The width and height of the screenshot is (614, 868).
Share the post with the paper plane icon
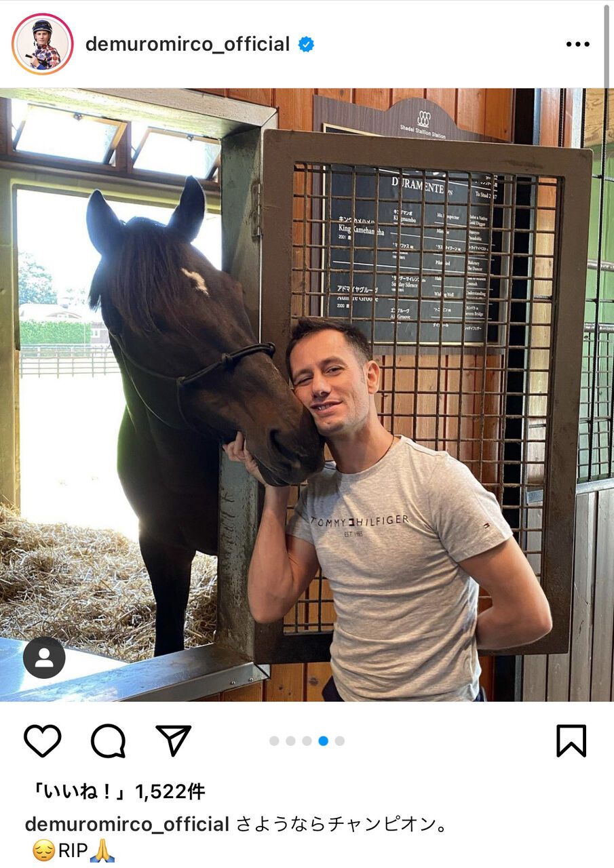(174, 740)
